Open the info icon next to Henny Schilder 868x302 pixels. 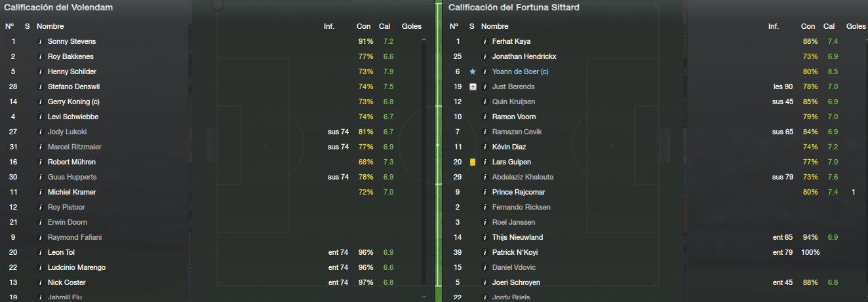tap(40, 72)
